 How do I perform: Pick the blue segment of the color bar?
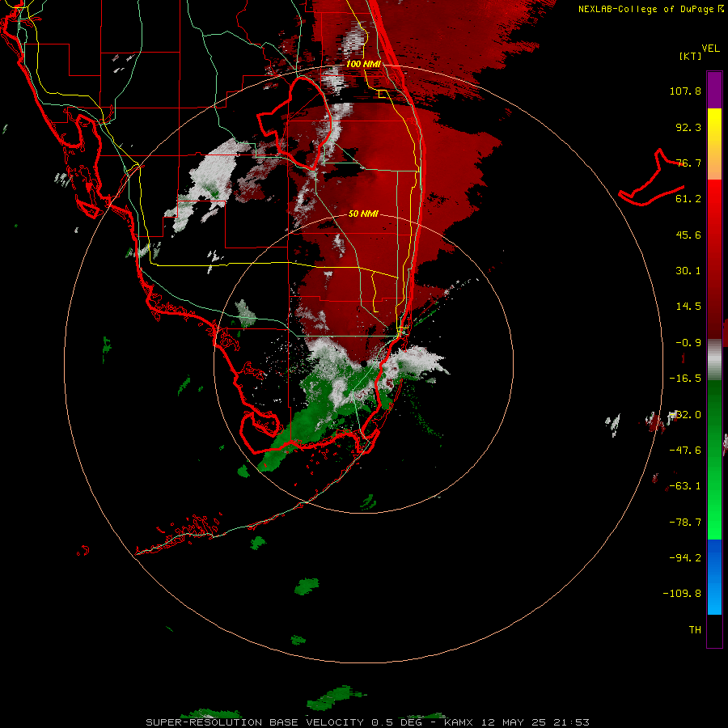(714, 577)
